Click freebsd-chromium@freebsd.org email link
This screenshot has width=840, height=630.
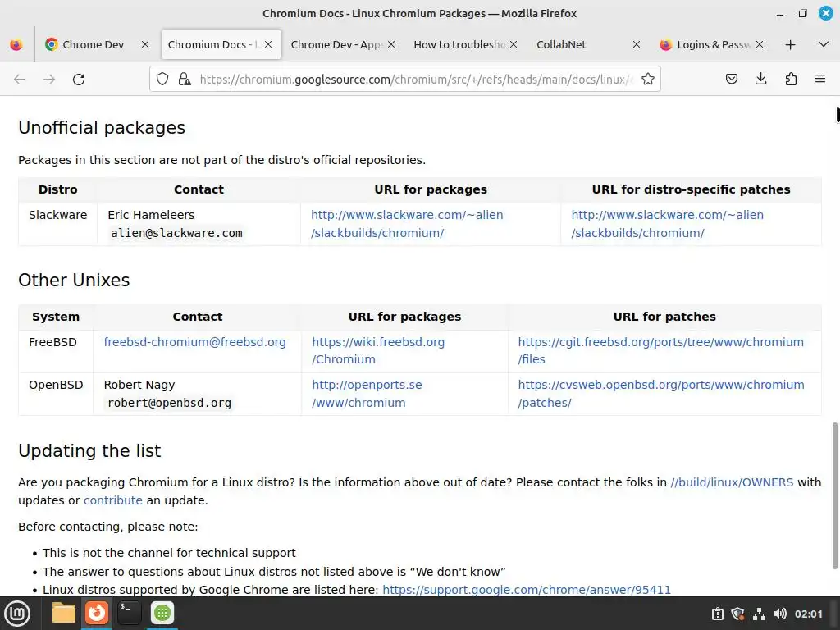click(x=195, y=342)
